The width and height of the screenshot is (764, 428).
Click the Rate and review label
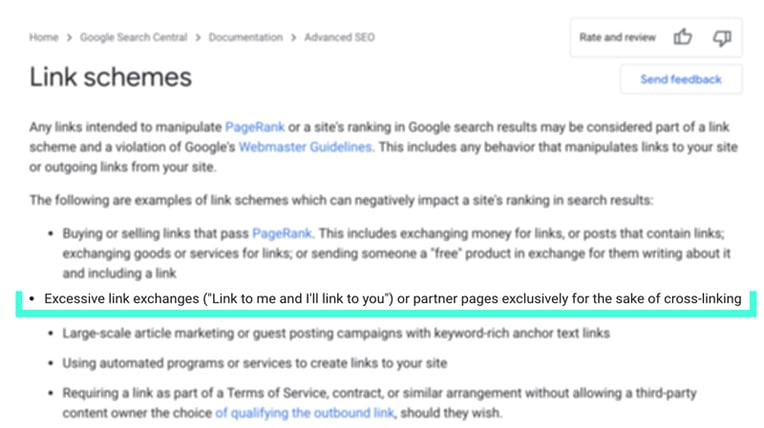(x=617, y=38)
